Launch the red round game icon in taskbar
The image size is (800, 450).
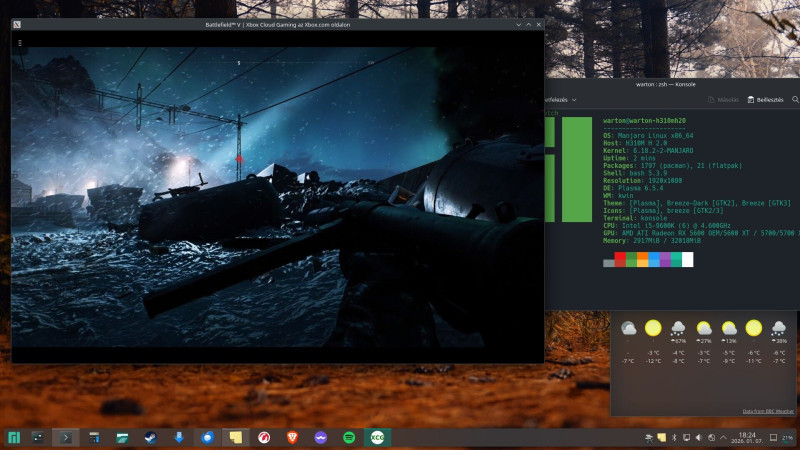pyautogui.click(x=264, y=438)
